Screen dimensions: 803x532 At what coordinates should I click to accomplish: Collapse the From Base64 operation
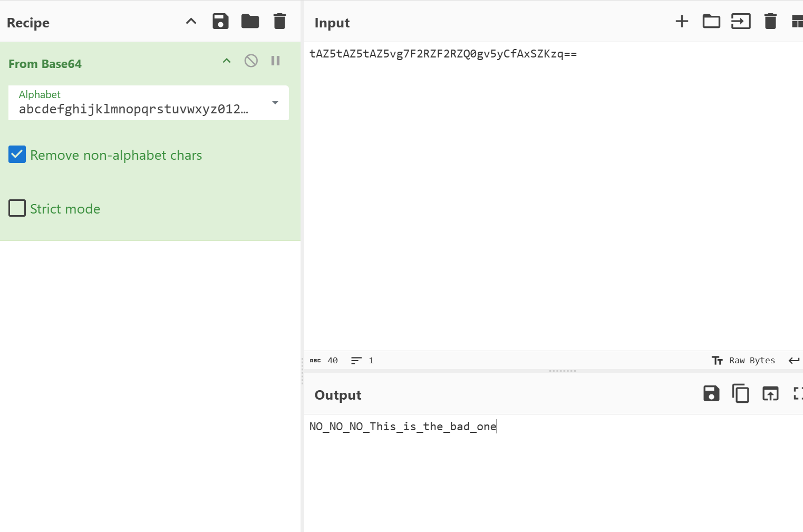(x=227, y=61)
